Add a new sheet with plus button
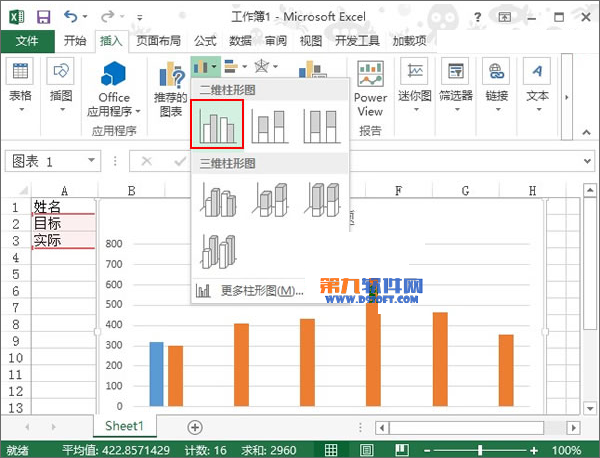 click(x=195, y=427)
